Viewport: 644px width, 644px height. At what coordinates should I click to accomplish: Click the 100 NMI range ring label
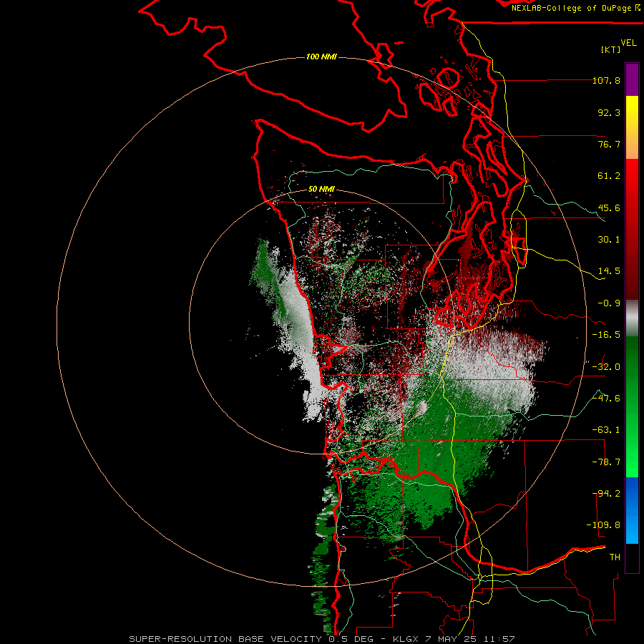(x=321, y=57)
